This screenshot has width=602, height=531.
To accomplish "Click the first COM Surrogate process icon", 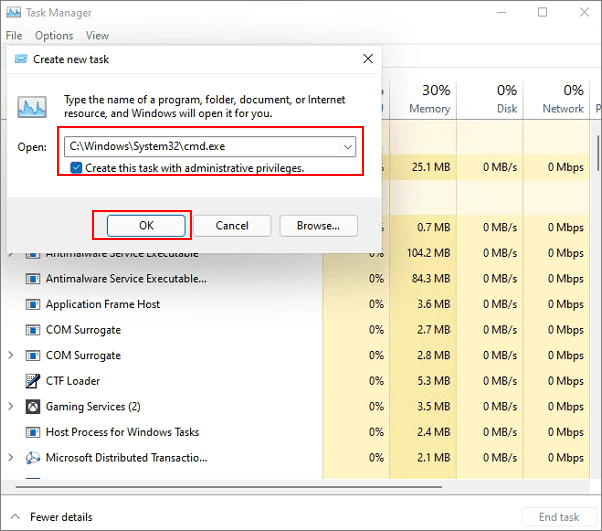I will (31, 330).
